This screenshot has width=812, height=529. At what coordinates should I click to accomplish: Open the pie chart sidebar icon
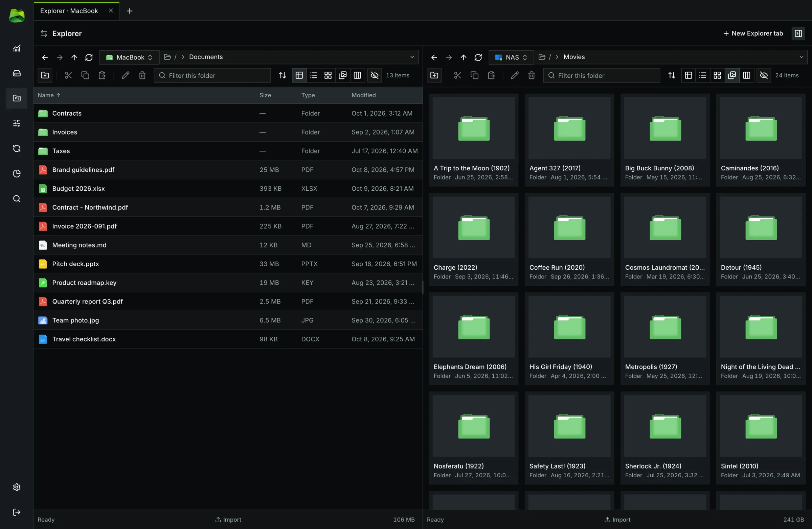16,173
